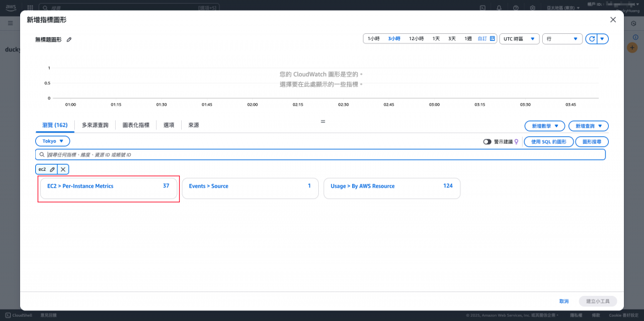644x321 pixels.
Task: Open the UTC 時區 dropdown
Action: click(519, 38)
